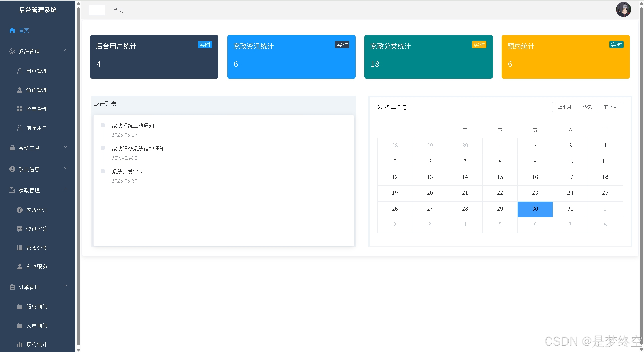The image size is (644, 352).
Task: Open the user avatar menu
Action: pyautogui.click(x=623, y=10)
